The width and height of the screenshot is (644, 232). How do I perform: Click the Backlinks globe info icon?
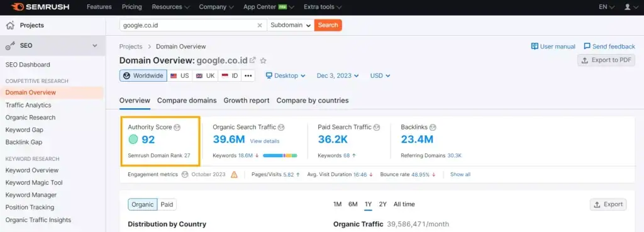(x=433, y=127)
